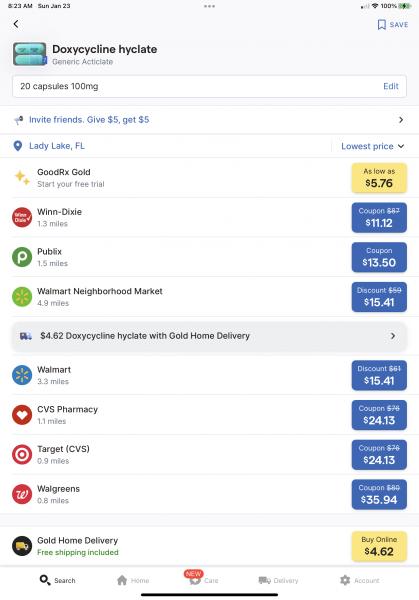Expand the Invite friends banner chevron

pyautogui.click(x=401, y=120)
